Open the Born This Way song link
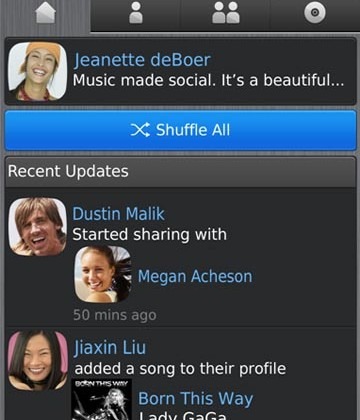360x420 pixels. click(196, 399)
